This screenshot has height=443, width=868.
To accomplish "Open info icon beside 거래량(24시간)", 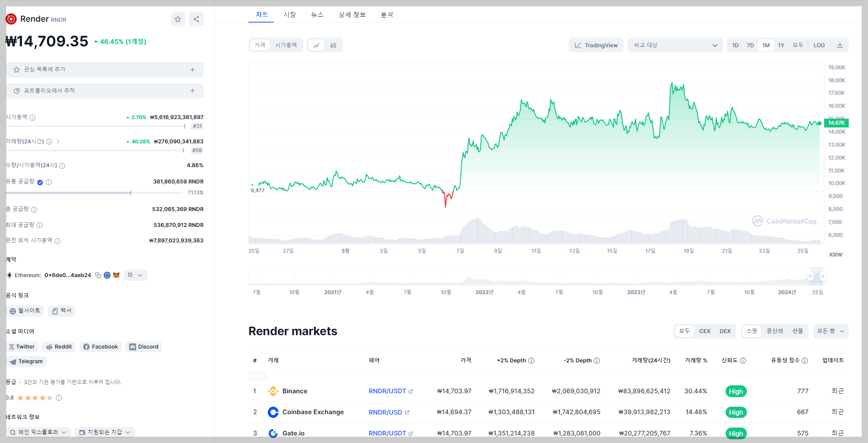I will click(49, 142).
